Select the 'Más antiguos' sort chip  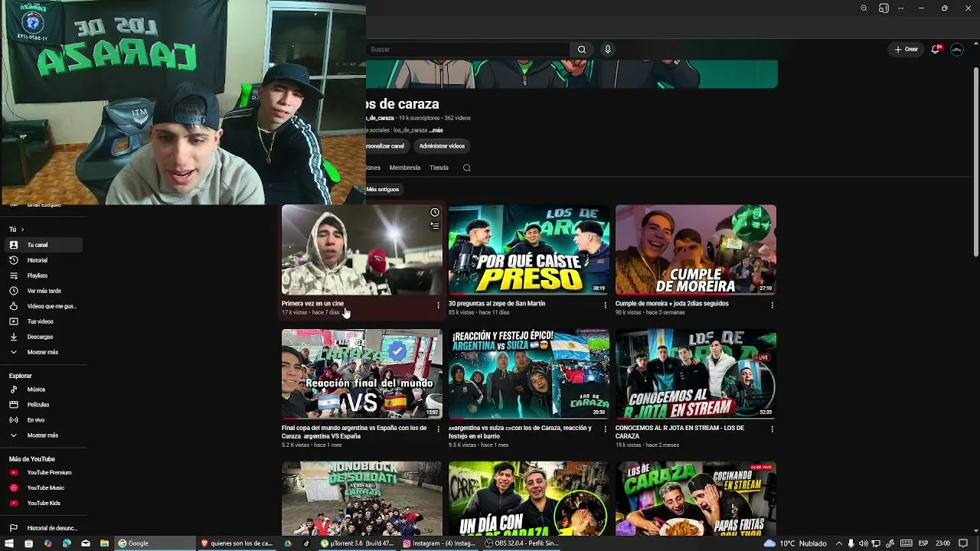click(383, 189)
